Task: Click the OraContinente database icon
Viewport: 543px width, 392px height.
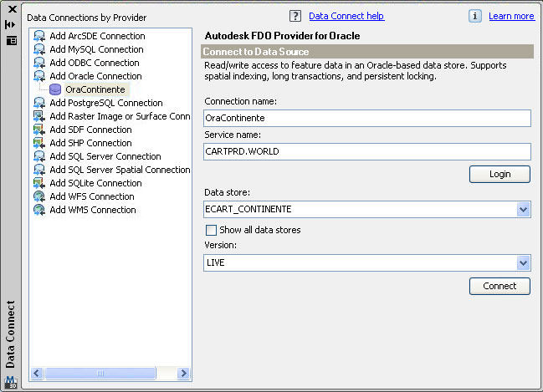Action: pyautogui.click(x=55, y=89)
